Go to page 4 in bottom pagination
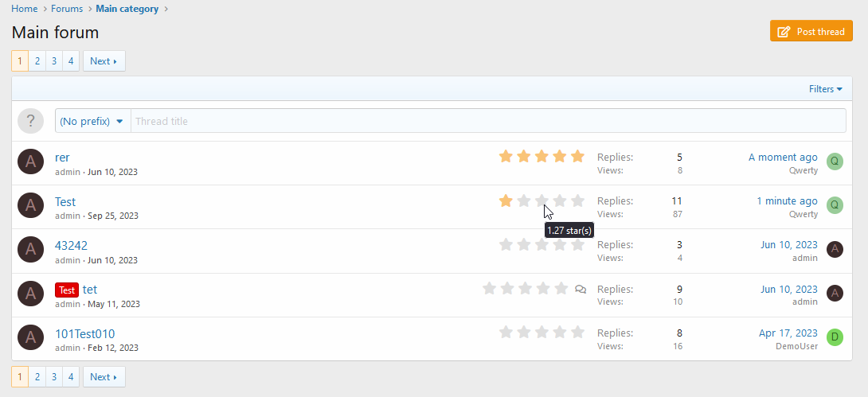 point(71,377)
